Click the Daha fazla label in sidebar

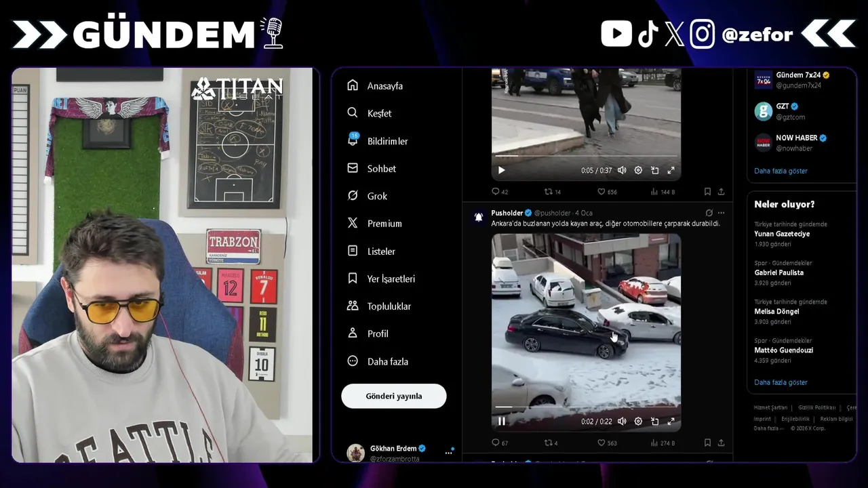(x=388, y=362)
